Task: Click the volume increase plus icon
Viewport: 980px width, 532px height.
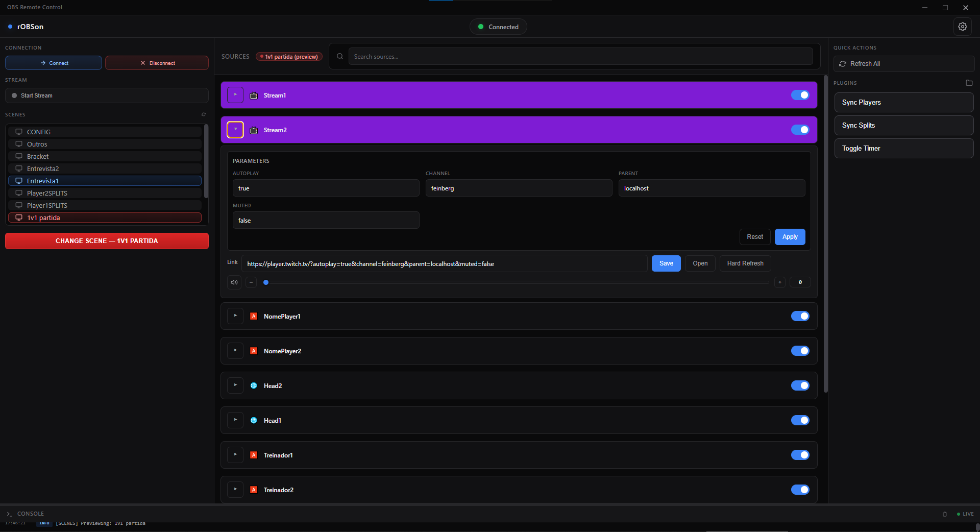Action: tap(779, 282)
